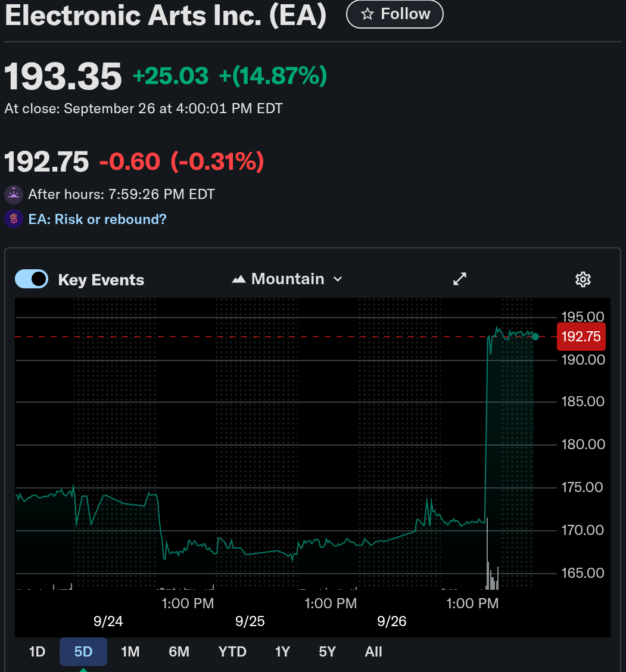Screen dimensions: 626x672
Task: Click the star icon in Follow button
Action: point(367,14)
